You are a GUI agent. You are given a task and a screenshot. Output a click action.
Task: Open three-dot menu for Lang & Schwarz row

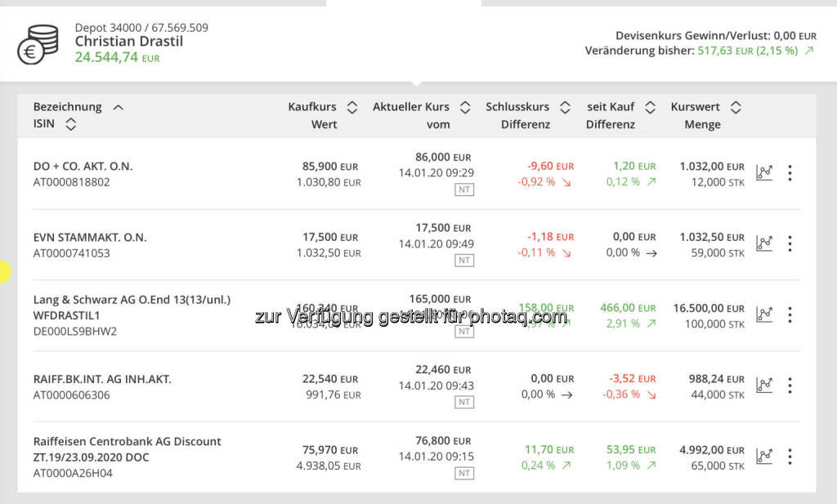coord(790,314)
